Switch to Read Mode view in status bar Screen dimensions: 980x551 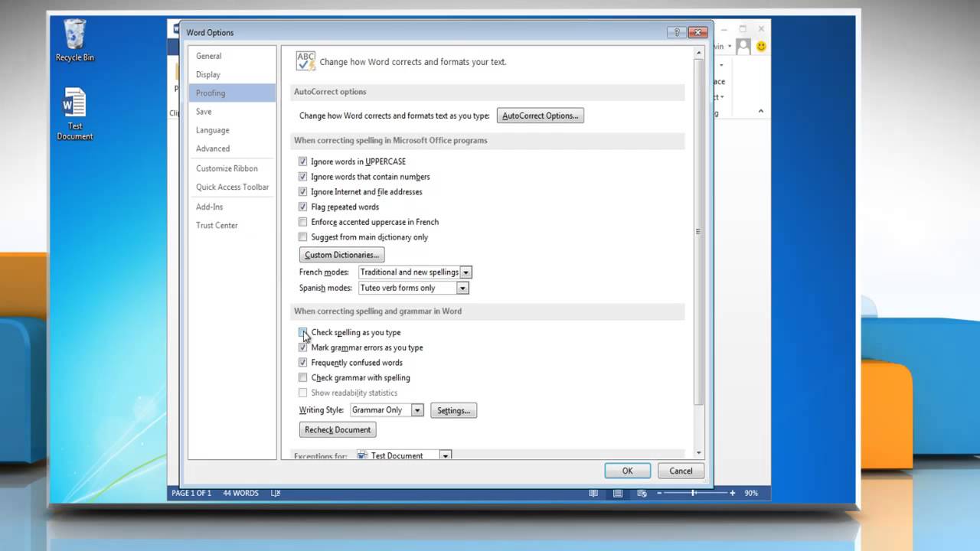click(593, 494)
